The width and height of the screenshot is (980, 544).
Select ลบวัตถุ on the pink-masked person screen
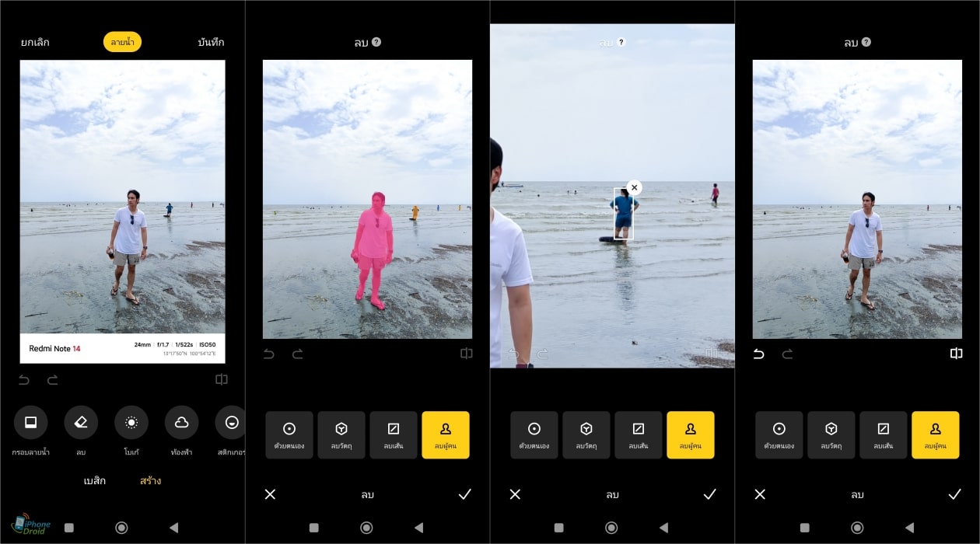pyautogui.click(x=341, y=435)
